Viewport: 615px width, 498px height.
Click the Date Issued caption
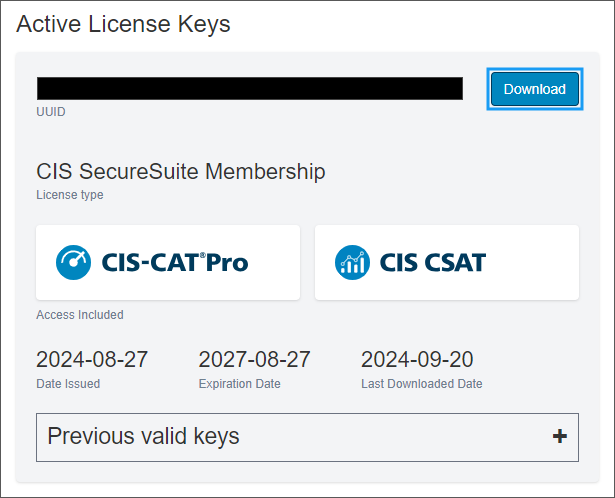(68, 384)
